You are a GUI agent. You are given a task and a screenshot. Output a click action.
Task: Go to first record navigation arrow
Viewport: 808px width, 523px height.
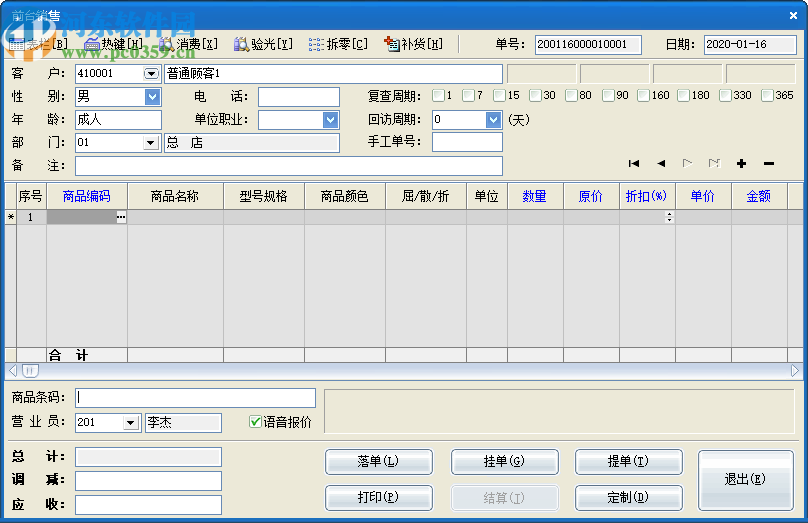pyautogui.click(x=634, y=164)
